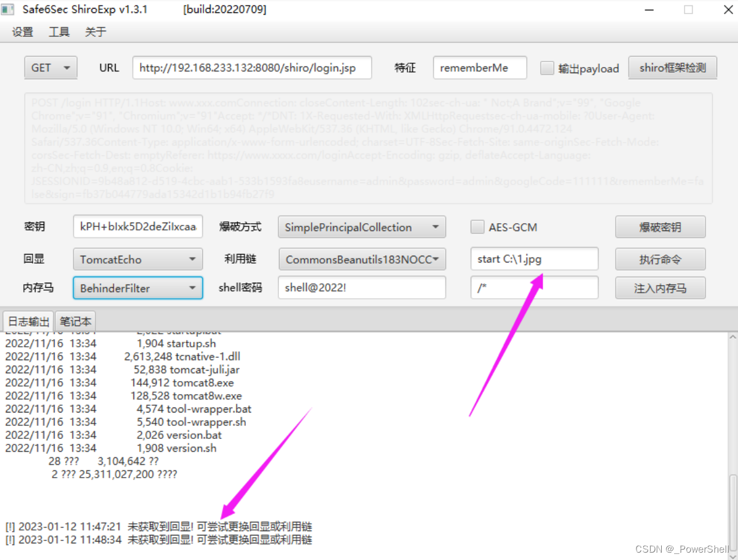
Task: Click the rememberMe 特征 field
Action: point(480,68)
